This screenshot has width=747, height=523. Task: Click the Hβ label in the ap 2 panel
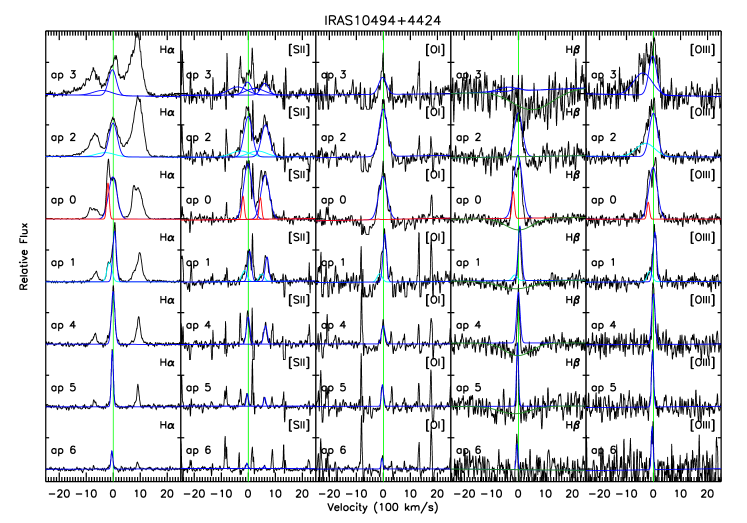573,112
